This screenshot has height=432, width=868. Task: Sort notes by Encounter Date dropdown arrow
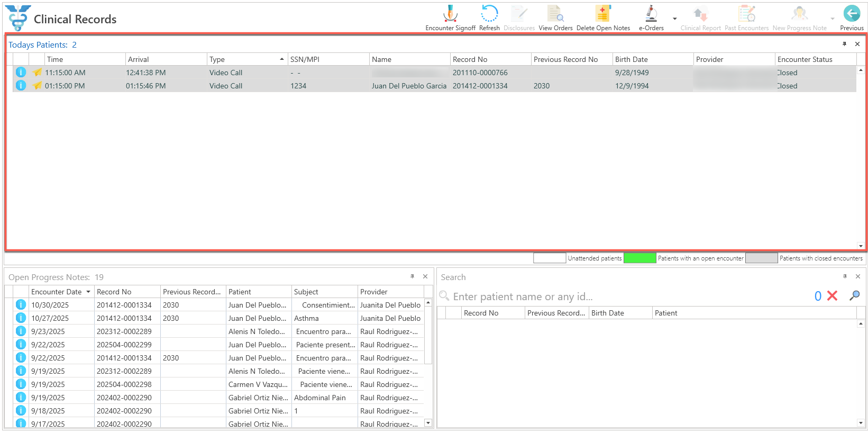click(x=88, y=292)
